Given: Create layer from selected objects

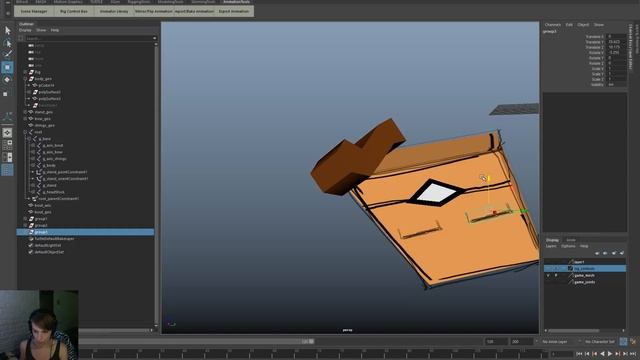Looking at the screenshot, I should (x=622, y=253).
